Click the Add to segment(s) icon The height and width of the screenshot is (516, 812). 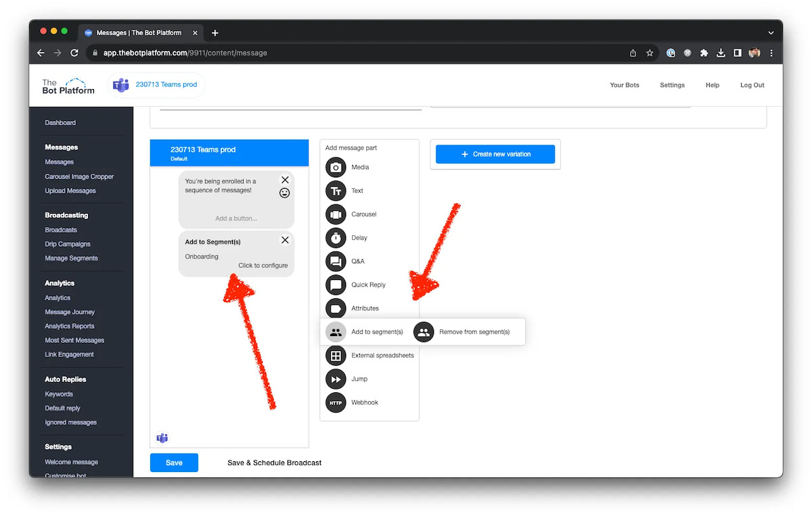point(336,332)
